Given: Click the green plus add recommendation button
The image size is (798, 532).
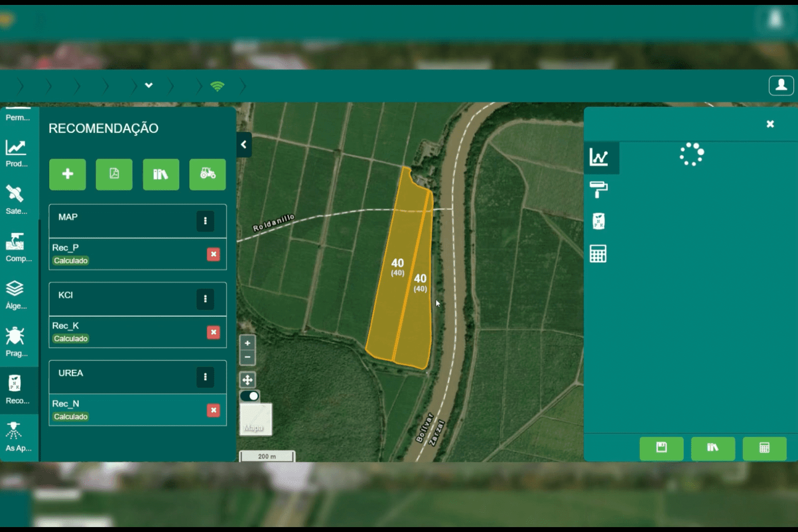Looking at the screenshot, I should (67, 174).
